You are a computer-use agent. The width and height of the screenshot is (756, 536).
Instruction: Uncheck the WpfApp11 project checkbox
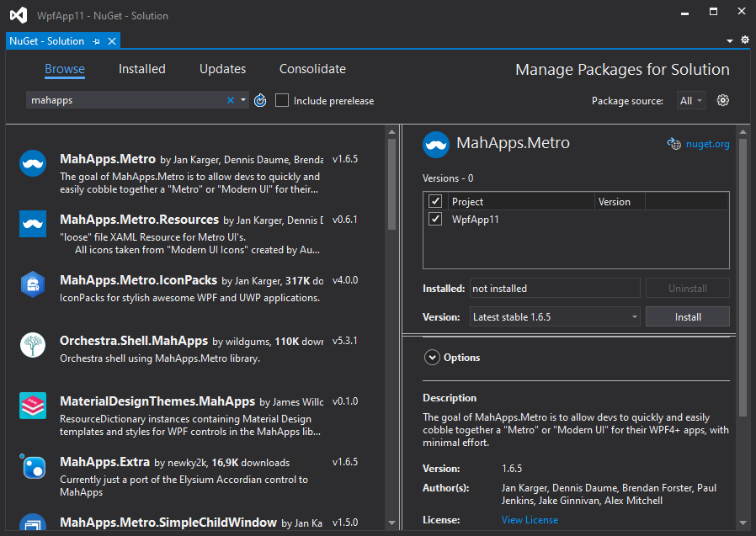tap(435, 219)
